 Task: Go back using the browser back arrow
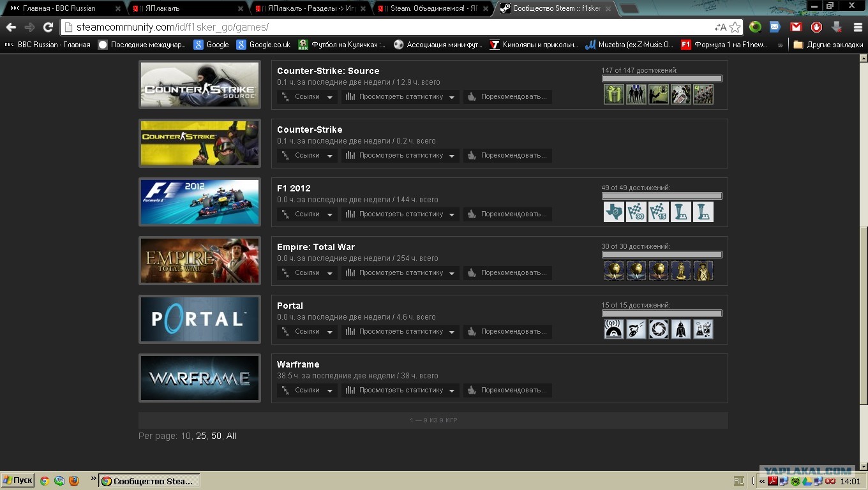tap(11, 27)
